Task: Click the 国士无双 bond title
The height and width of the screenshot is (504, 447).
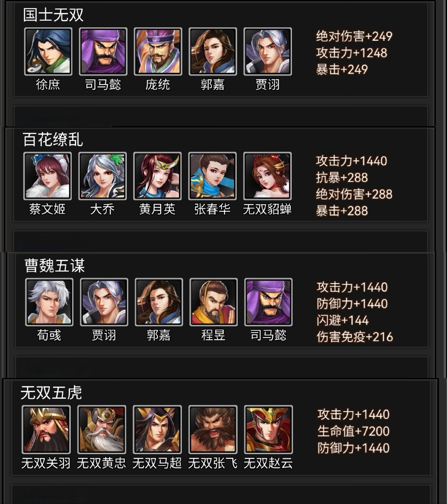Action: coord(53,15)
